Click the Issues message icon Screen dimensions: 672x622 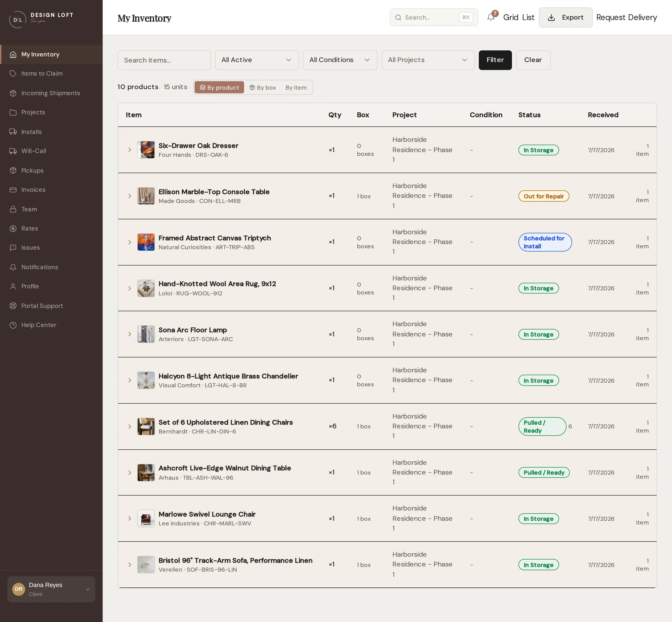point(13,247)
